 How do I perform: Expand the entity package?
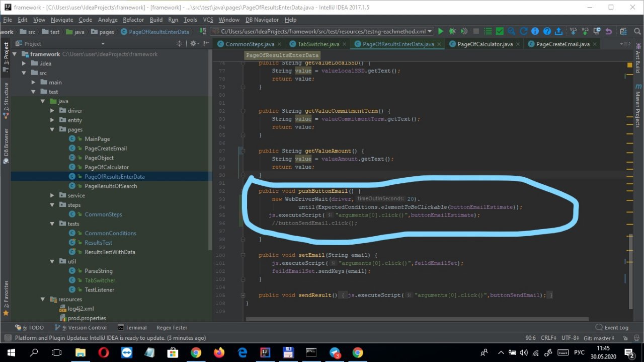click(52, 120)
